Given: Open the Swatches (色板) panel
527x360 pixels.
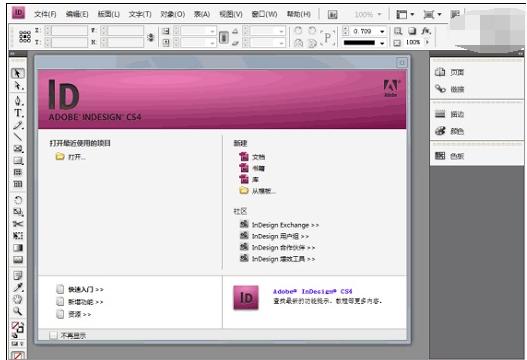Looking at the screenshot, I should [x=449, y=156].
